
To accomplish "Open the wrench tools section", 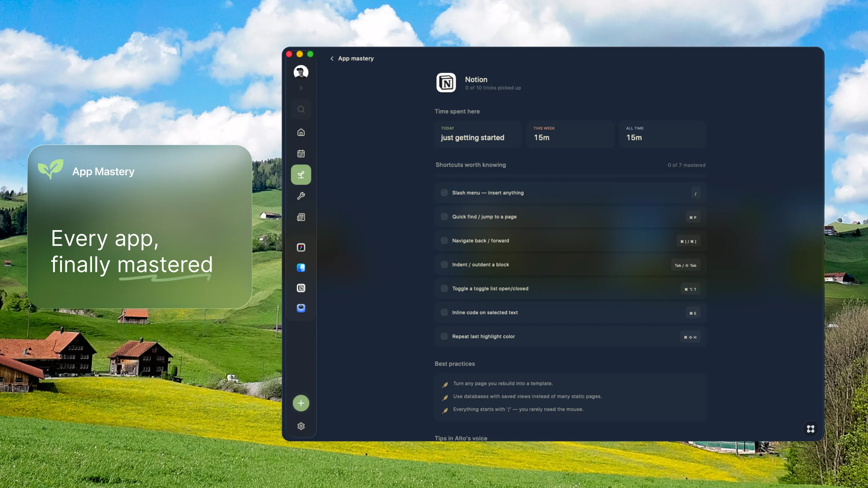I will (x=301, y=196).
